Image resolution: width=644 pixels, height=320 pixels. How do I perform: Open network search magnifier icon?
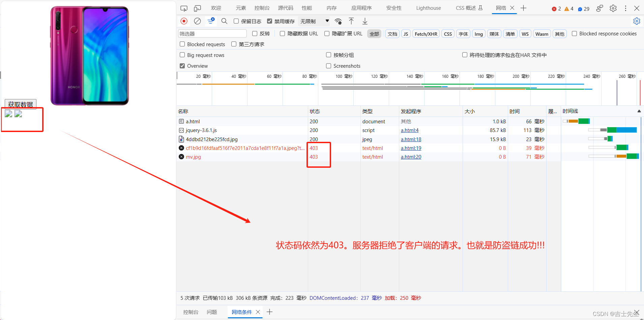[x=224, y=21]
